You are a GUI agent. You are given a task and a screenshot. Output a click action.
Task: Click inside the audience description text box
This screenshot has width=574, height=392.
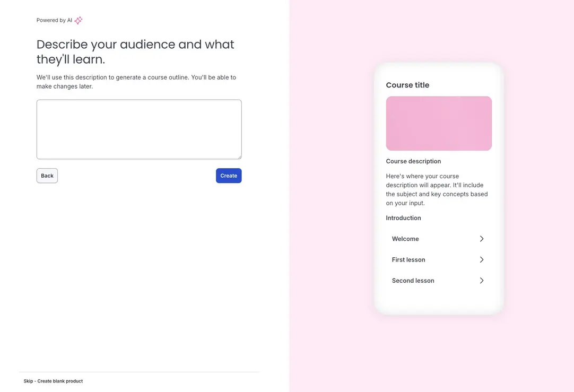(138, 129)
